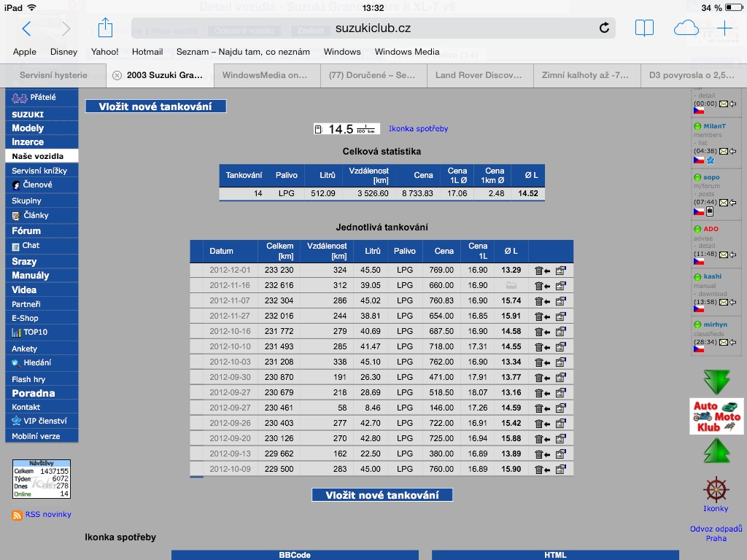Image resolution: width=747 pixels, height=560 pixels.
Task: Open Servisní knížky in sidebar menu
Action: point(39,171)
